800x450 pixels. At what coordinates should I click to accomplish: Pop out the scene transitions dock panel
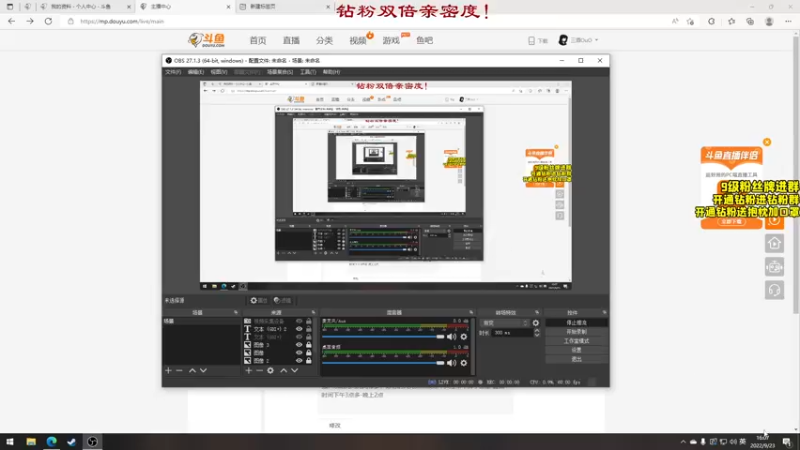pyautogui.click(x=537, y=312)
